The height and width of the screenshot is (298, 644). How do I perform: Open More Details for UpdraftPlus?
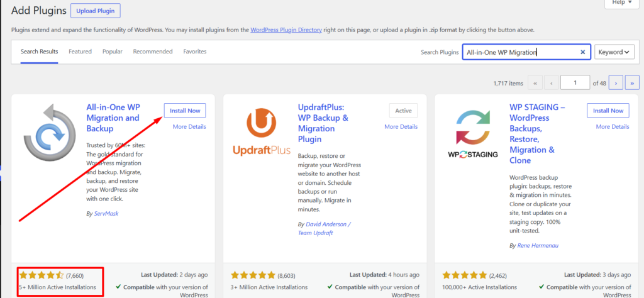pos(401,127)
